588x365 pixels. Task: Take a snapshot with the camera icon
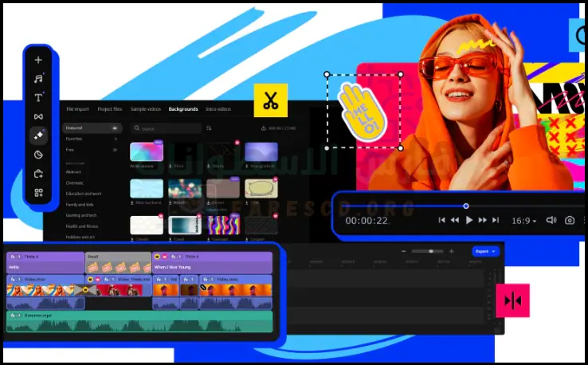[570, 221]
